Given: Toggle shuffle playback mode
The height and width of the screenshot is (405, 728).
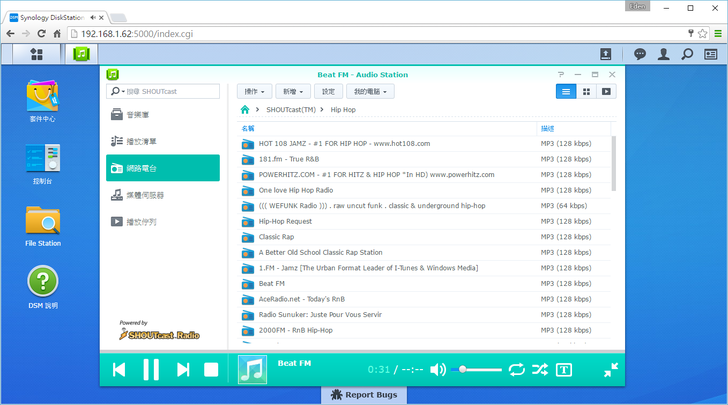Looking at the screenshot, I should point(540,370).
